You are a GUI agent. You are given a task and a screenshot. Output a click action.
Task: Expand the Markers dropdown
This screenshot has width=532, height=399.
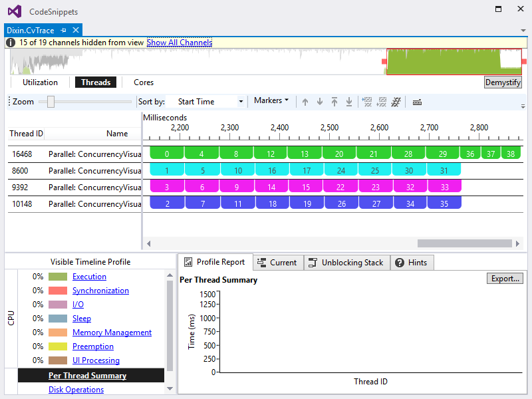pyautogui.click(x=271, y=100)
